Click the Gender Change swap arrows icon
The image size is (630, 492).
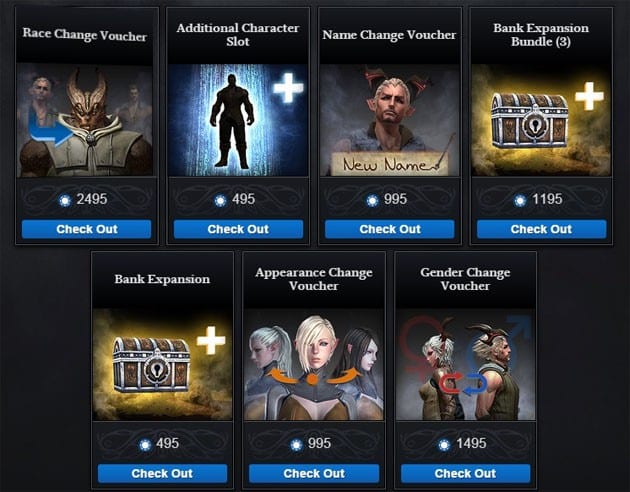463,384
